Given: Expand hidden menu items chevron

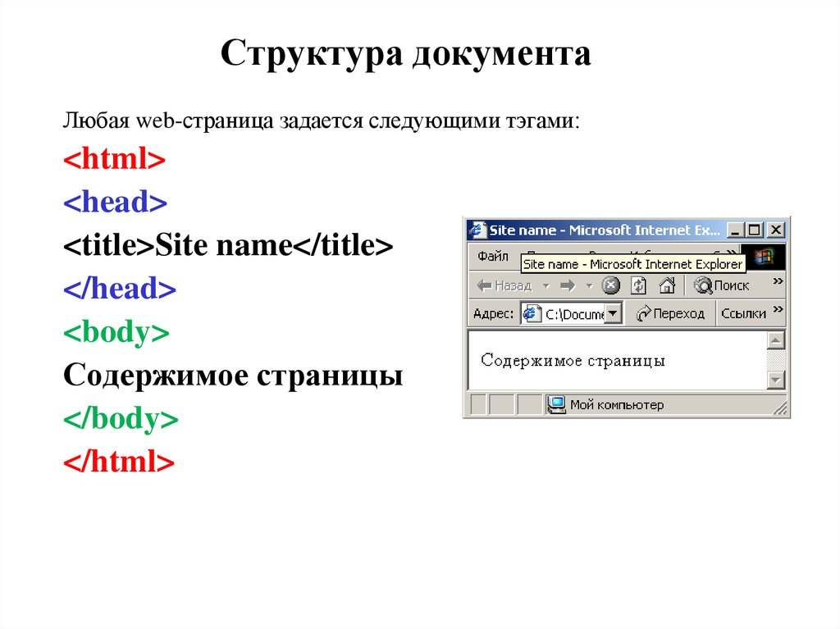Looking at the screenshot, I should [732, 253].
